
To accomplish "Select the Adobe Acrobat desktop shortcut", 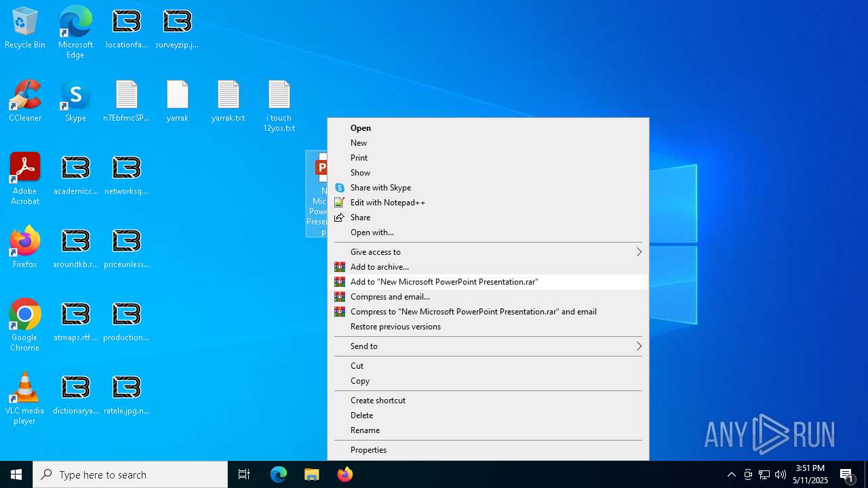I will pos(25,179).
